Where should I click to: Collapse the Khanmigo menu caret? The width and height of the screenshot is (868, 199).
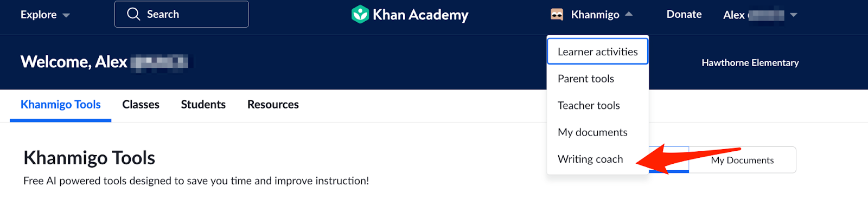coord(629,14)
